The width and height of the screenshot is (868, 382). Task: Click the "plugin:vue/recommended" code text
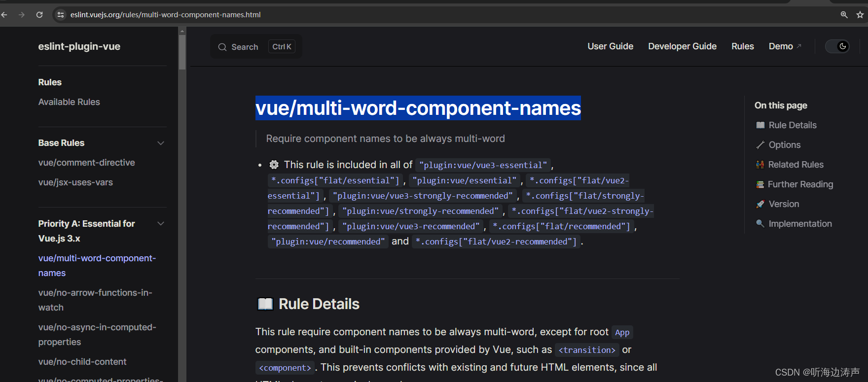coord(328,242)
